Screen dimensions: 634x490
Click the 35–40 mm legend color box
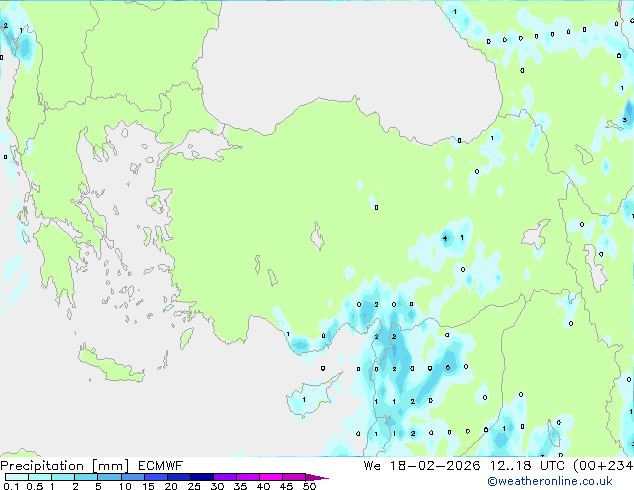[x=247, y=477]
